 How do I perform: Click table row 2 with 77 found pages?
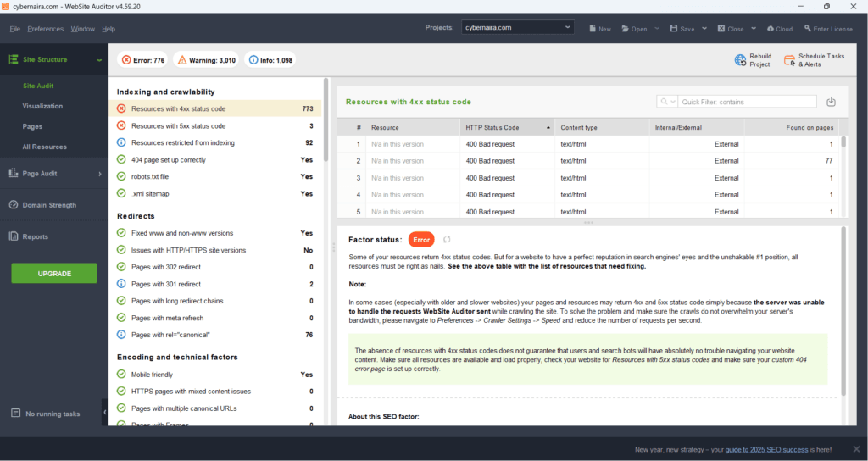pos(590,161)
